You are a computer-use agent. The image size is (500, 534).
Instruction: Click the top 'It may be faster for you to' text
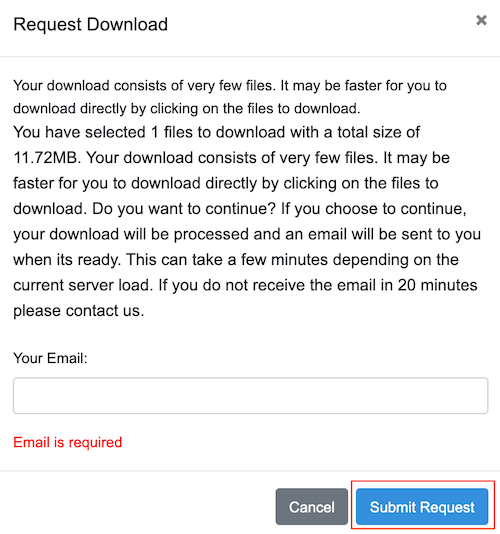(x=363, y=86)
